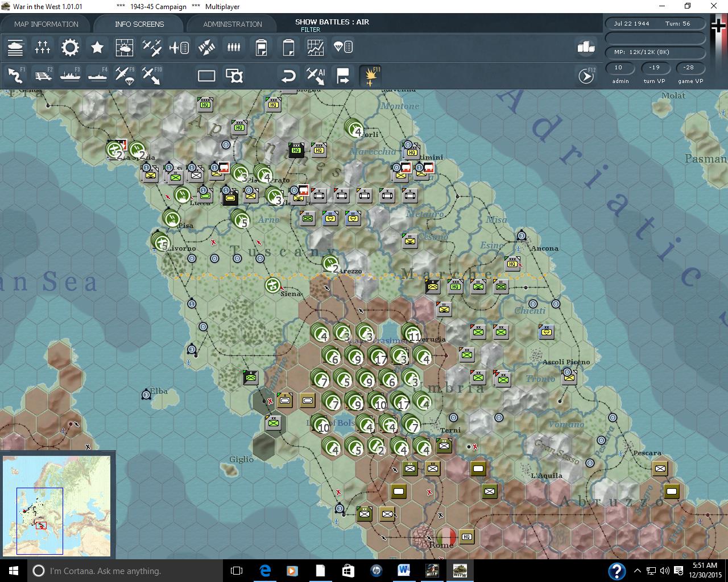Open the crossed satellites-style air icon
Viewport: 728px width, 582px height.
point(206,47)
